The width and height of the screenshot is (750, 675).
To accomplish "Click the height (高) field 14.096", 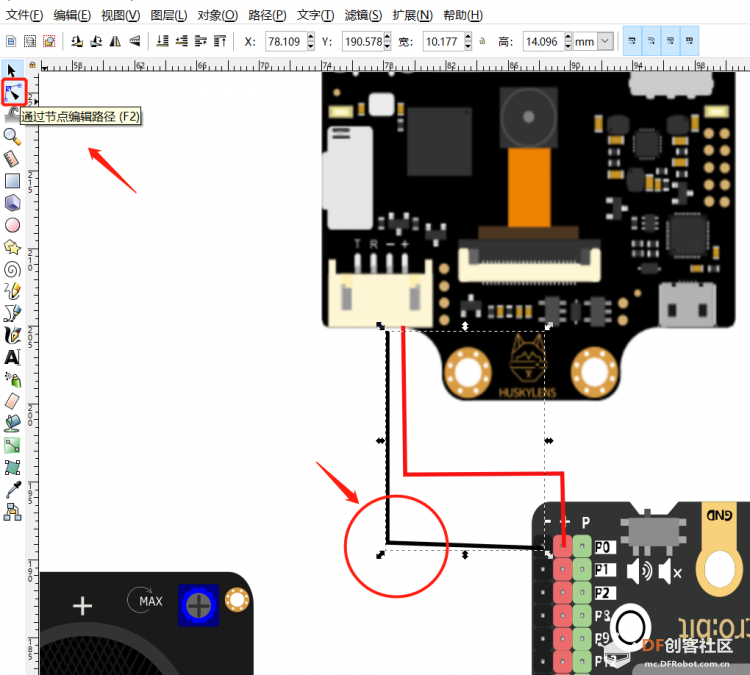I will (x=544, y=42).
